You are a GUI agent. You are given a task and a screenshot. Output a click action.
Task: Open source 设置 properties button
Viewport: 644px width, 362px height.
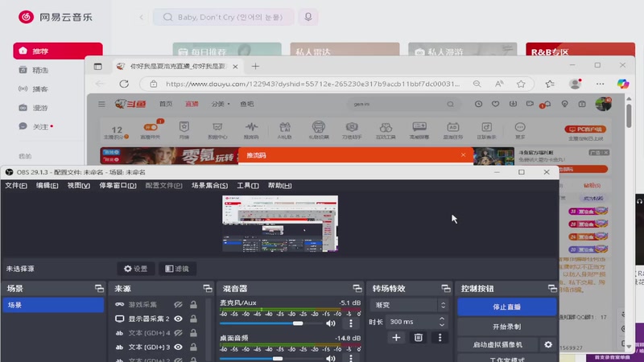pyautogui.click(x=136, y=269)
